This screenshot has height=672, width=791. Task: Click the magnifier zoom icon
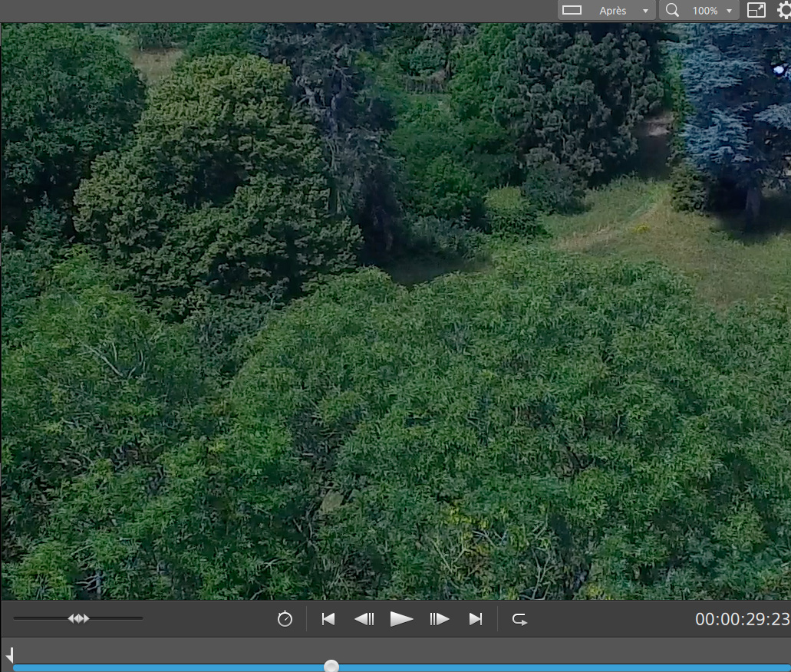(672, 11)
